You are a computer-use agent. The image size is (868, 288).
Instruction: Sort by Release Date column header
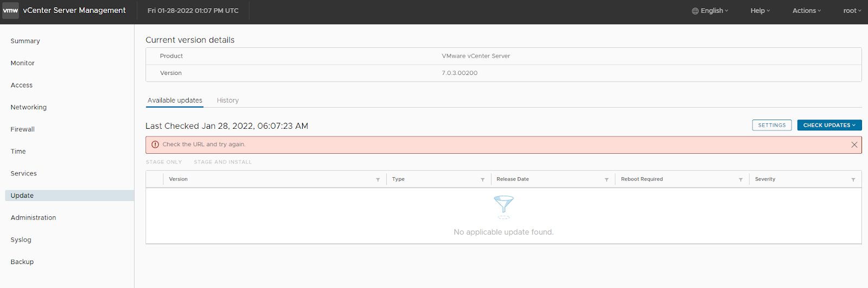coord(513,179)
